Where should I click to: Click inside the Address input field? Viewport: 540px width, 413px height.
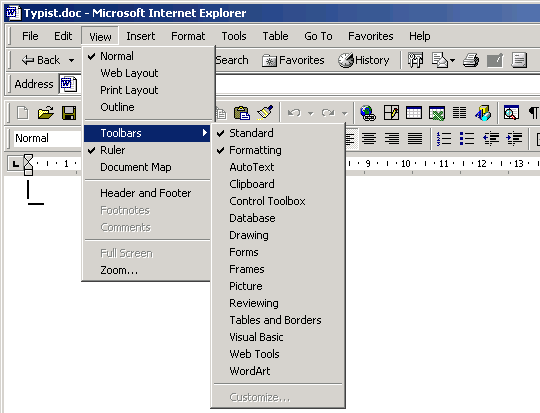(x=377, y=84)
